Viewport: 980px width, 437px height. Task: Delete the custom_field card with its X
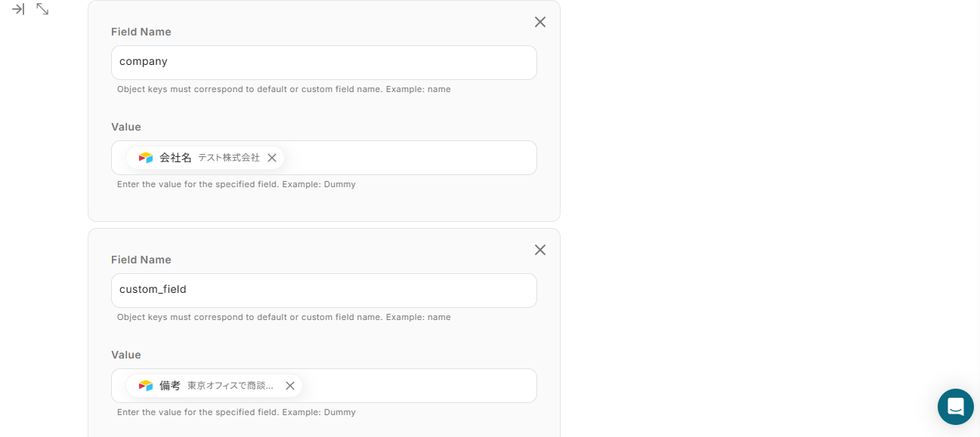pos(539,250)
